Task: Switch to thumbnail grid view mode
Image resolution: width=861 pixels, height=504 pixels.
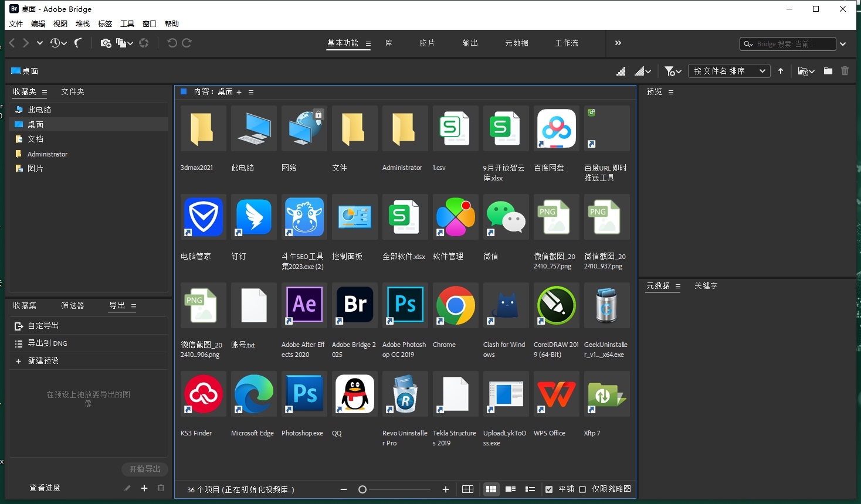Action: pyautogui.click(x=491, y=489)
